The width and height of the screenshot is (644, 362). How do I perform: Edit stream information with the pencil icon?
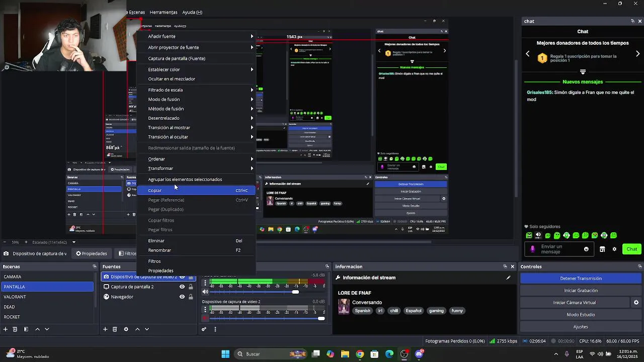tap(508, 278)
